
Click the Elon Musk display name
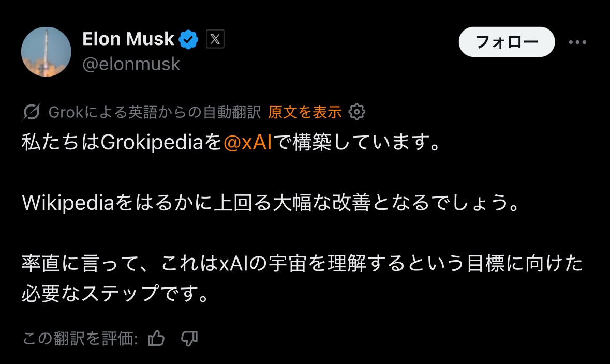[x=128, y=39]
